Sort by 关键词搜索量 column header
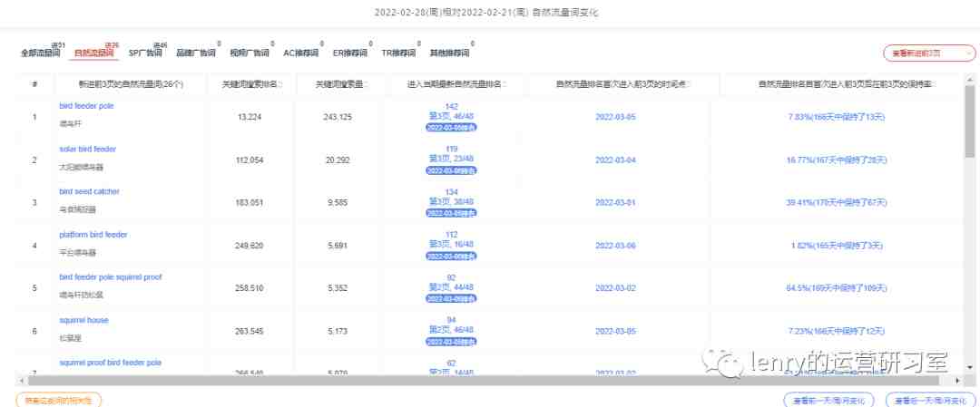 (340, 83)
